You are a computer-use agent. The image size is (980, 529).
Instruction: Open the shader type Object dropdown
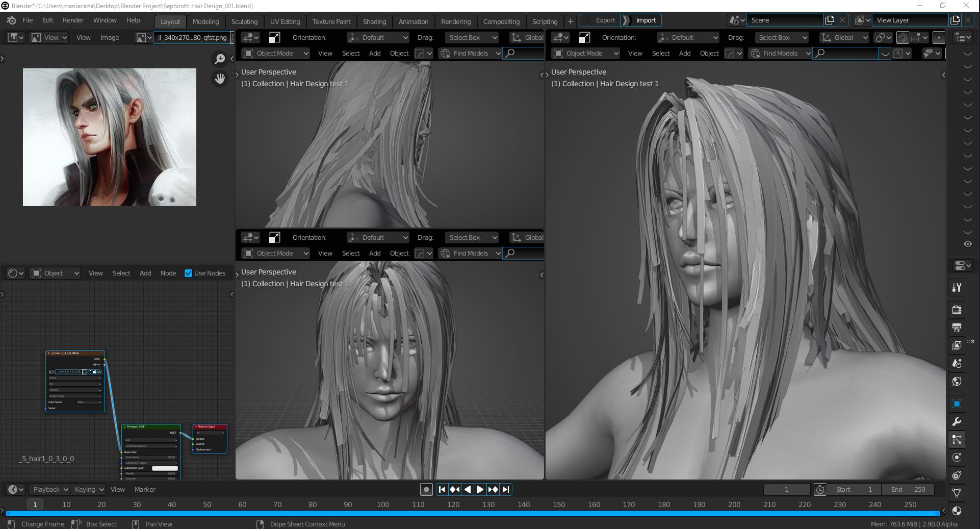click(x=55, y=273)
